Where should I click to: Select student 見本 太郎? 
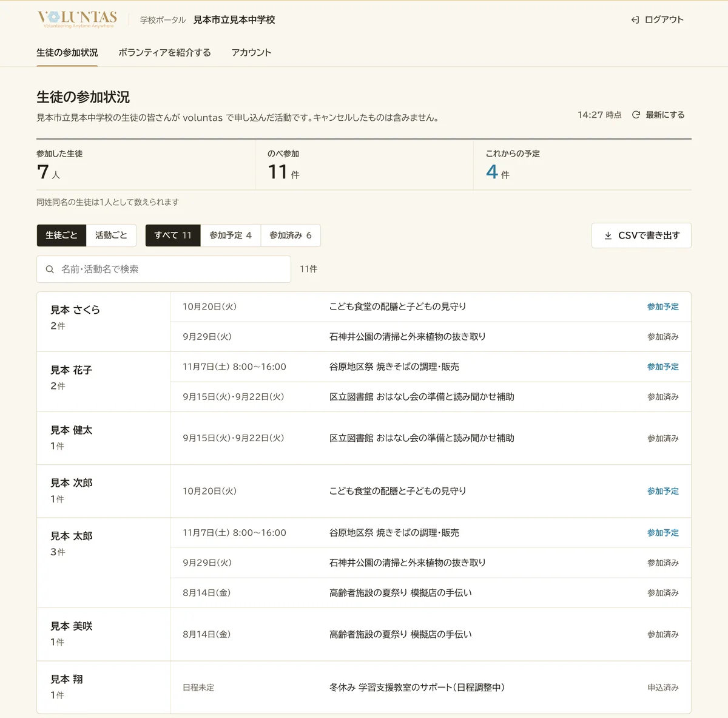click(72, 536)
